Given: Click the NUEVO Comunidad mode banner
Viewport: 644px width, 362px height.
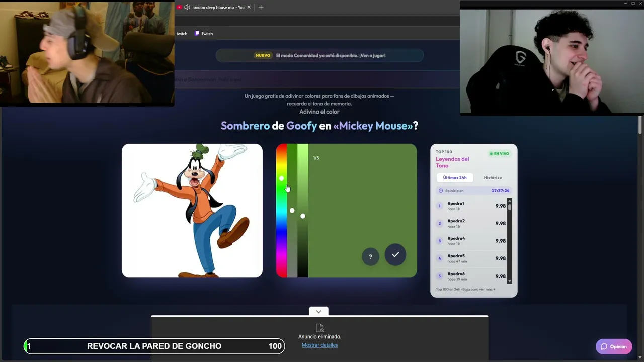Looking at the screenshot, I should (x=319, y=55).
